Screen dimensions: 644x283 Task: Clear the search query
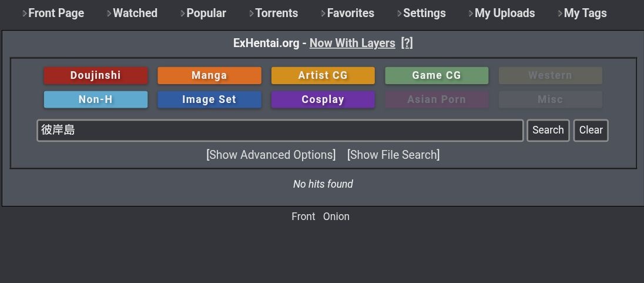pyautogui.click(x=591, y=131)
